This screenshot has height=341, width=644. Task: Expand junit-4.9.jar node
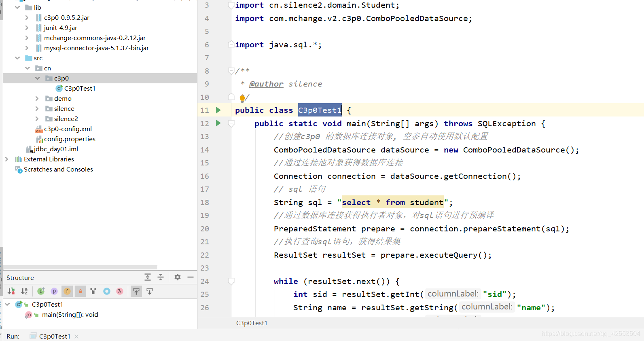27,28
